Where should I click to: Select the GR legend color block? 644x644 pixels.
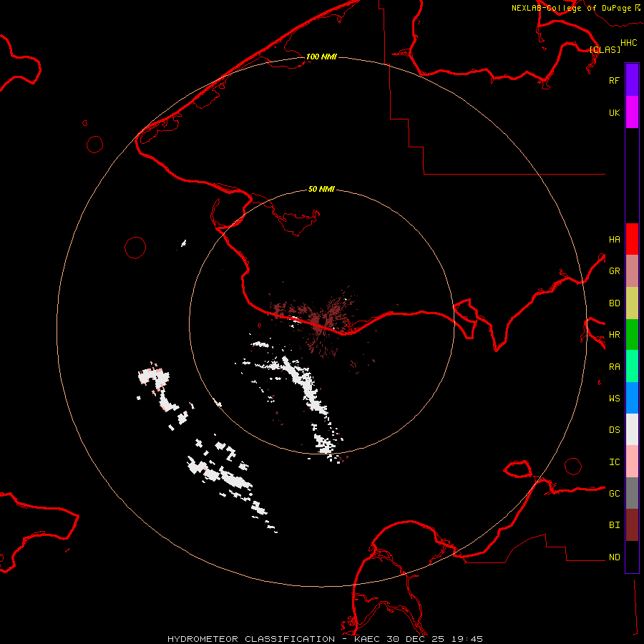[632, 271]
